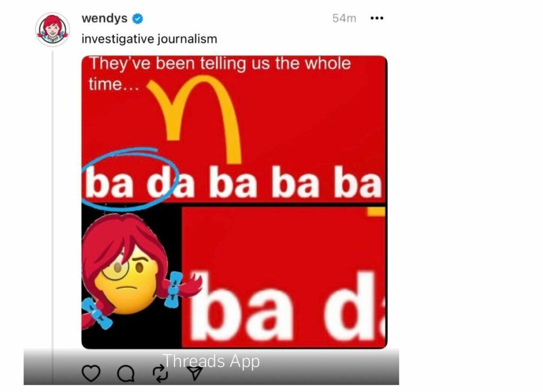Open the wendys username profile link
The image size is (543, 392).
(x=104, y=18)
